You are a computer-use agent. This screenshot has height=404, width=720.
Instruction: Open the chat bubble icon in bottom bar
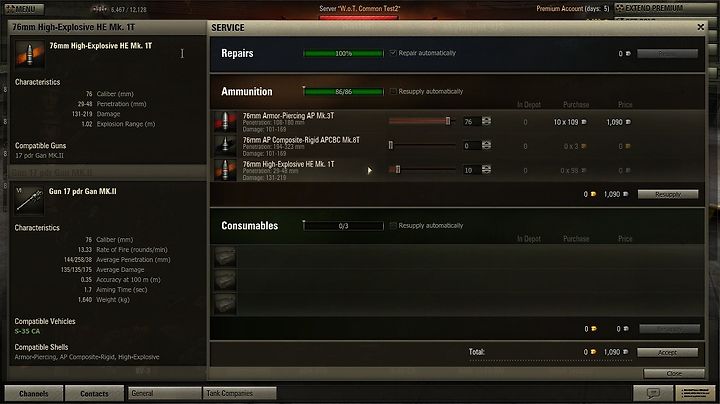tap(653, 393)
